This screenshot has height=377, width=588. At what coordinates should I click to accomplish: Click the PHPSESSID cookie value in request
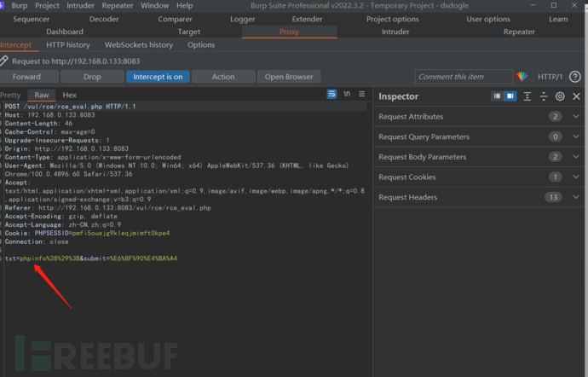[121, 233]
